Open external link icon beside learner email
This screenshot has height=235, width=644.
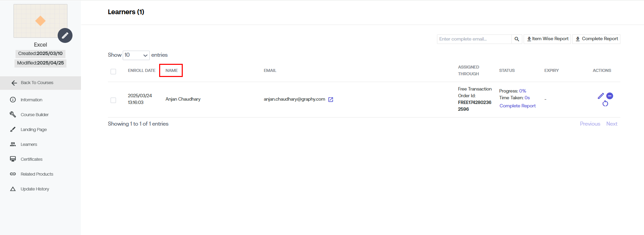[x=331, y=100]
